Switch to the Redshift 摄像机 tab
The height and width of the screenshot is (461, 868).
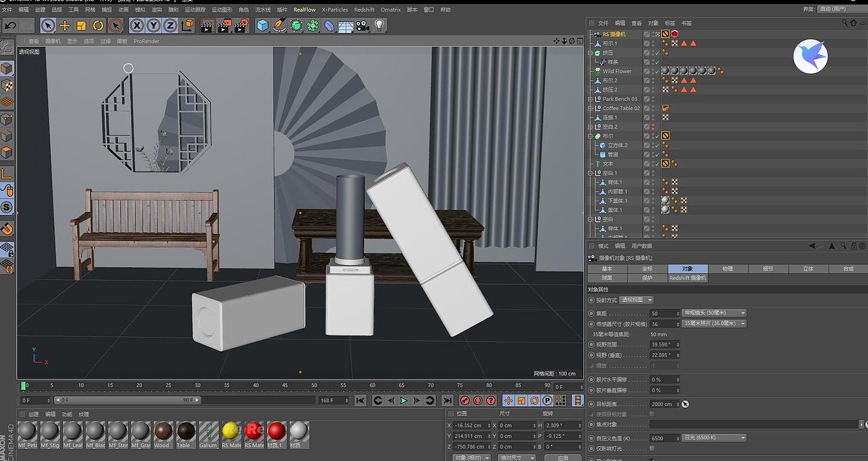point(688,277)
